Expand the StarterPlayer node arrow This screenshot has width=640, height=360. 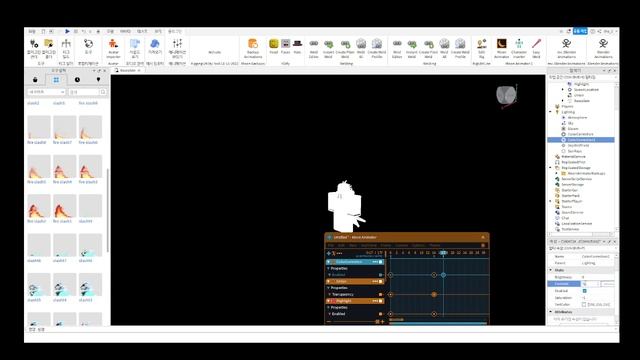pyautogui.click(x=551, y=201)
